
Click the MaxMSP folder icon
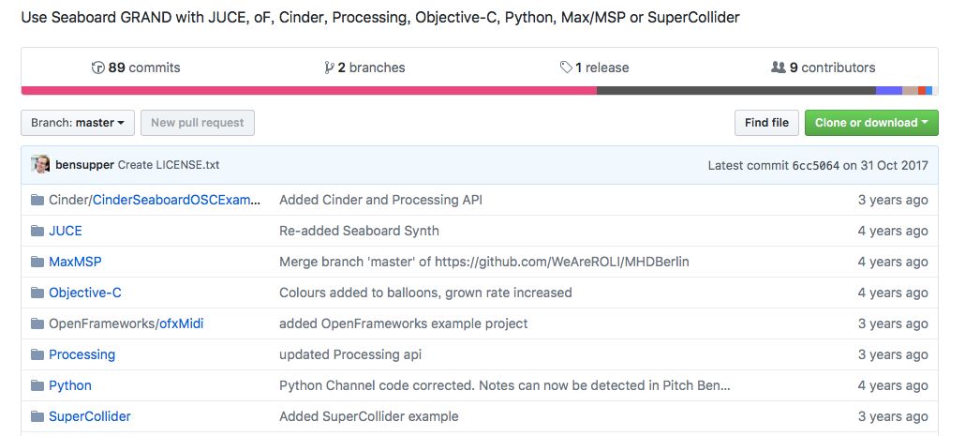(37, 262)
